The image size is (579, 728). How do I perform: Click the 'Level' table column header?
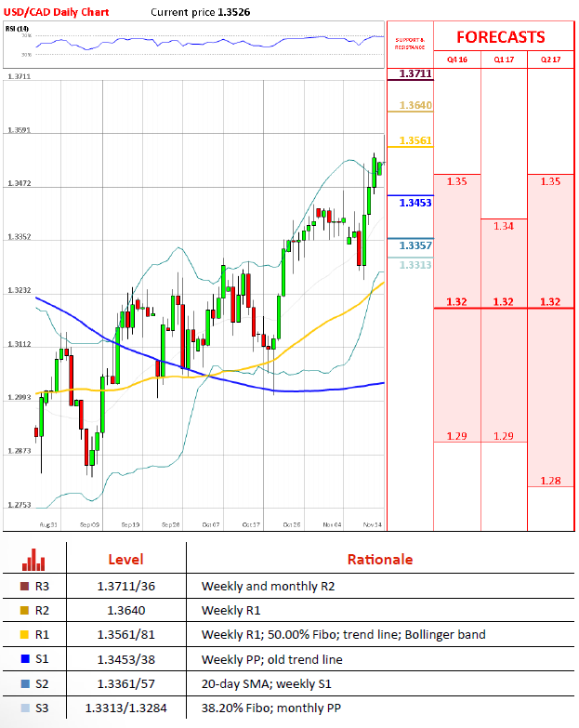(x=125, y=560)
